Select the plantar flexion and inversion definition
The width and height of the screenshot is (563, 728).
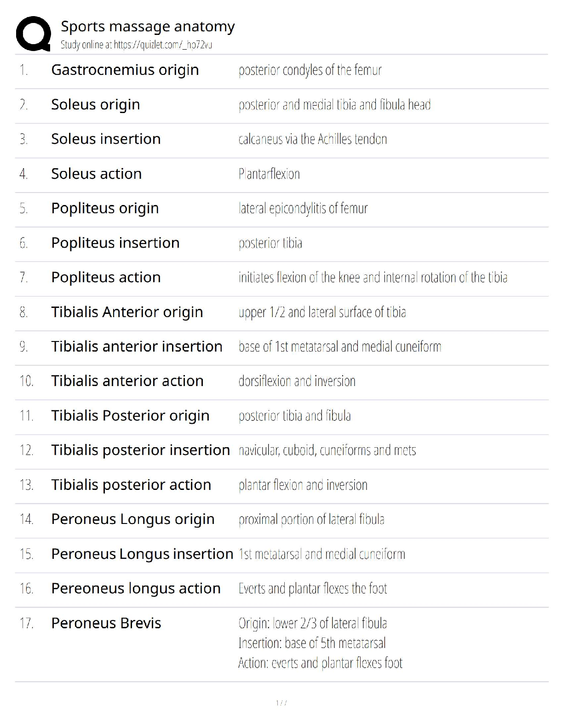pyautogui.click(x=303, y=485)
